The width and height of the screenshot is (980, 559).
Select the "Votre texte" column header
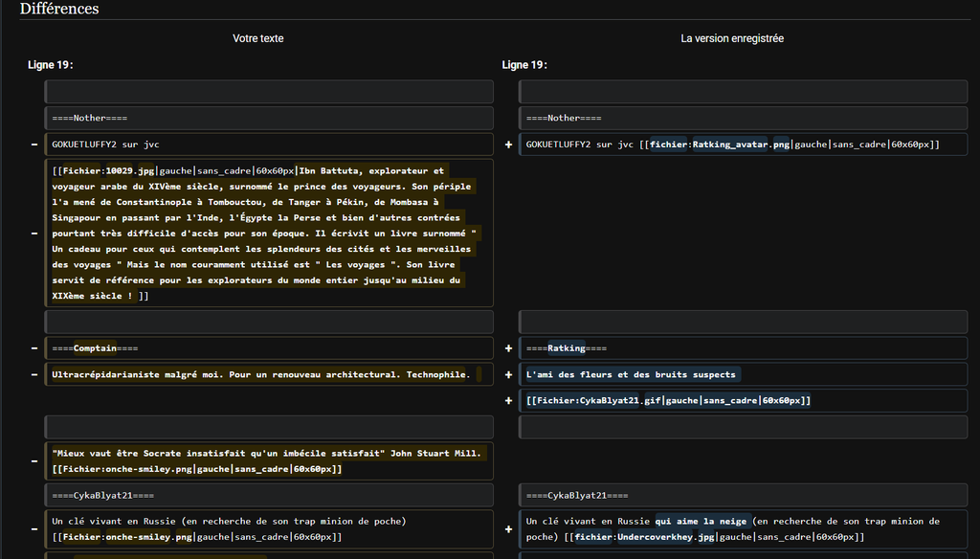point(258,38)
